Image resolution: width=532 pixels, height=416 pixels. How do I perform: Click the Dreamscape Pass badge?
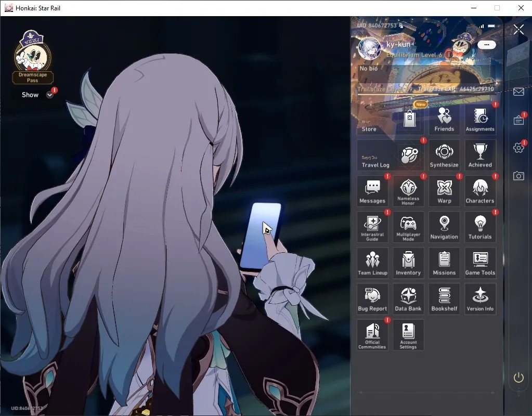[x=33, y=57]
